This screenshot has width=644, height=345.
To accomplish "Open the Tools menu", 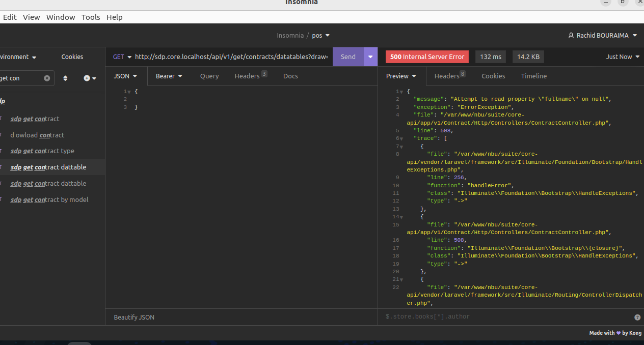I will click(x=91, y=17).
